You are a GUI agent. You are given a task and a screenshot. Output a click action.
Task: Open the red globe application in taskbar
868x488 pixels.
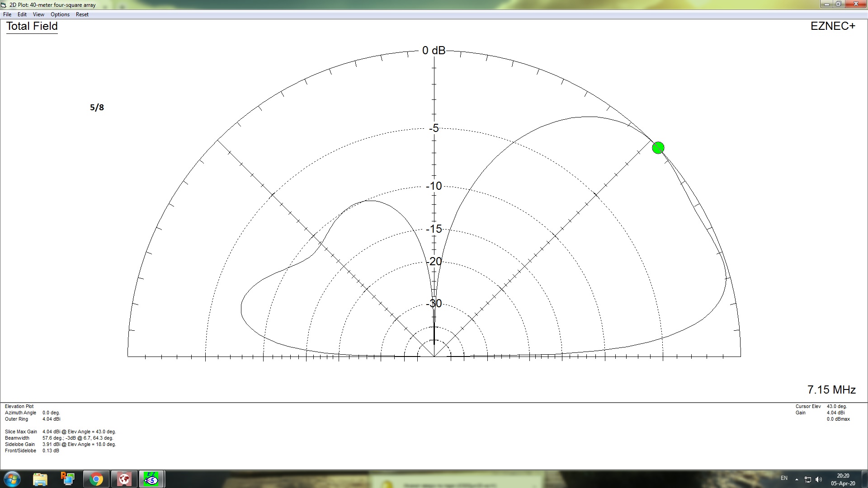(124, 479)
